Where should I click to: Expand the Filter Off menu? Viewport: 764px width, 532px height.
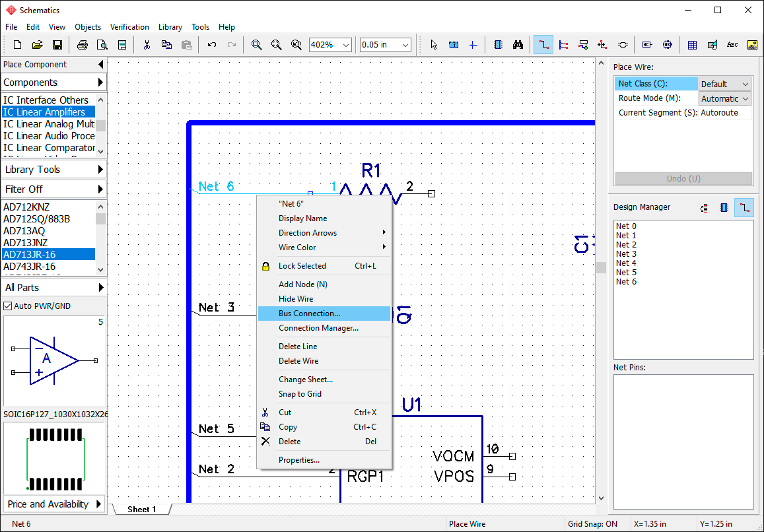click(x=100, y=189)
